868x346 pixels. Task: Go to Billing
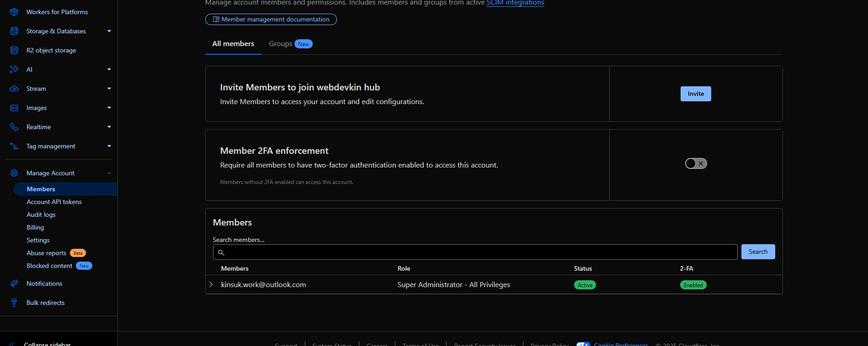pos(35,227)
